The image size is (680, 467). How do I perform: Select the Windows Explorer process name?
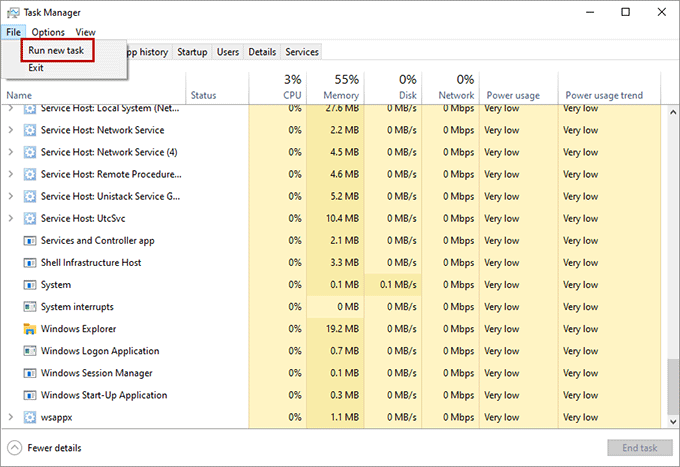click(x=78, y=329)
